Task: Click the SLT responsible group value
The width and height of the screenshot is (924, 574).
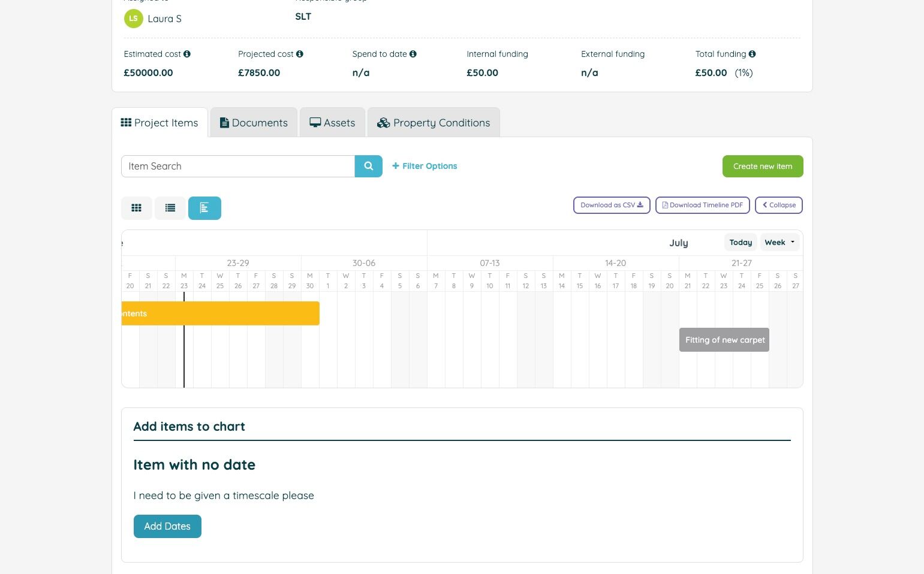Action: click(303, 17)
